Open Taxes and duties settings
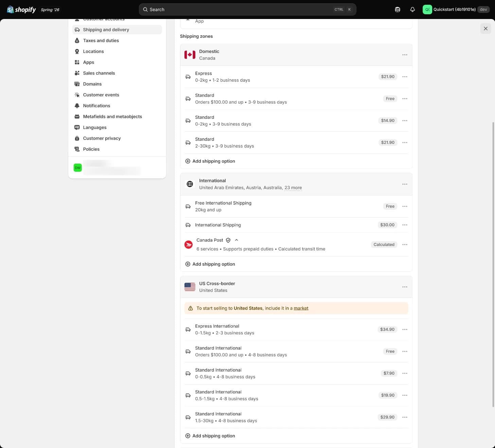This screenshot has height=448, width=495. [x=117, y=40]
